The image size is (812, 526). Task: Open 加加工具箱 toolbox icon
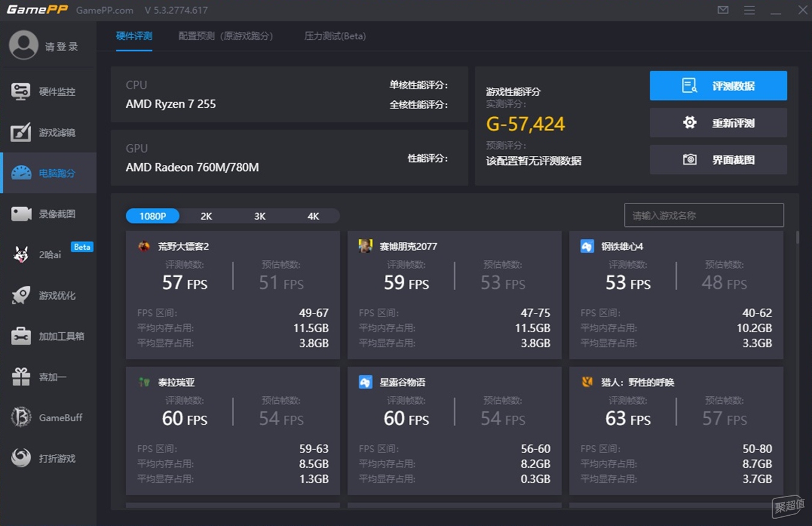pyautogui.click(x=21, y=336)
